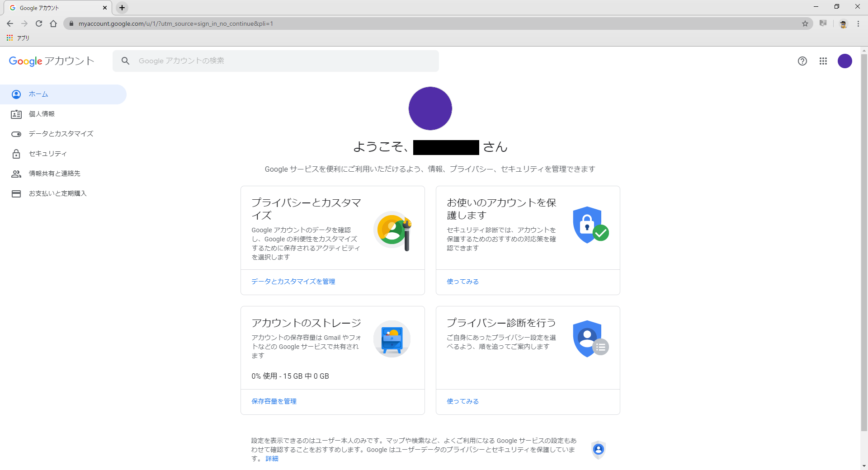Open 情報共有と連絡先 in the sidebar

(63, 174)
